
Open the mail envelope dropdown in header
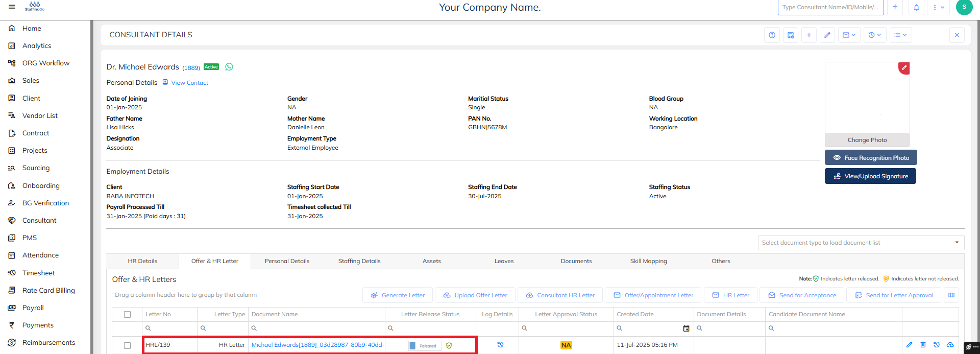(849, 35)
